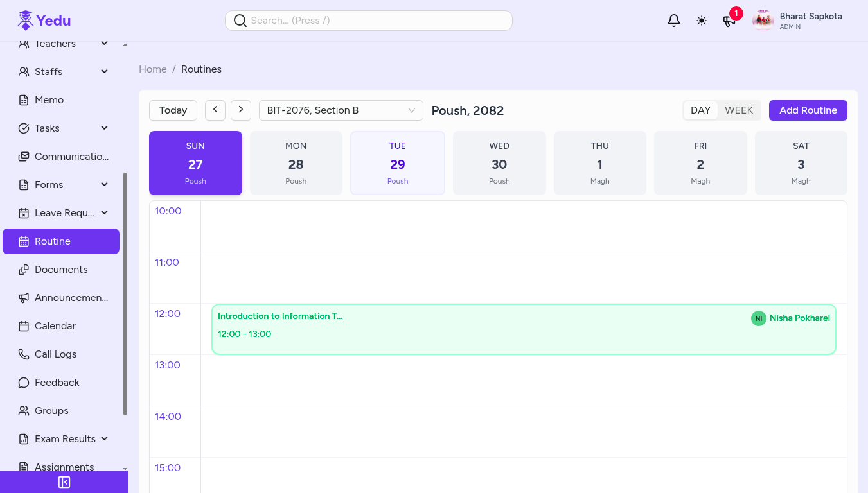The height and width of the screenshot is (493, 868).
Task: Click the Calendar icon in the sidebar
Action: [23, 325]
